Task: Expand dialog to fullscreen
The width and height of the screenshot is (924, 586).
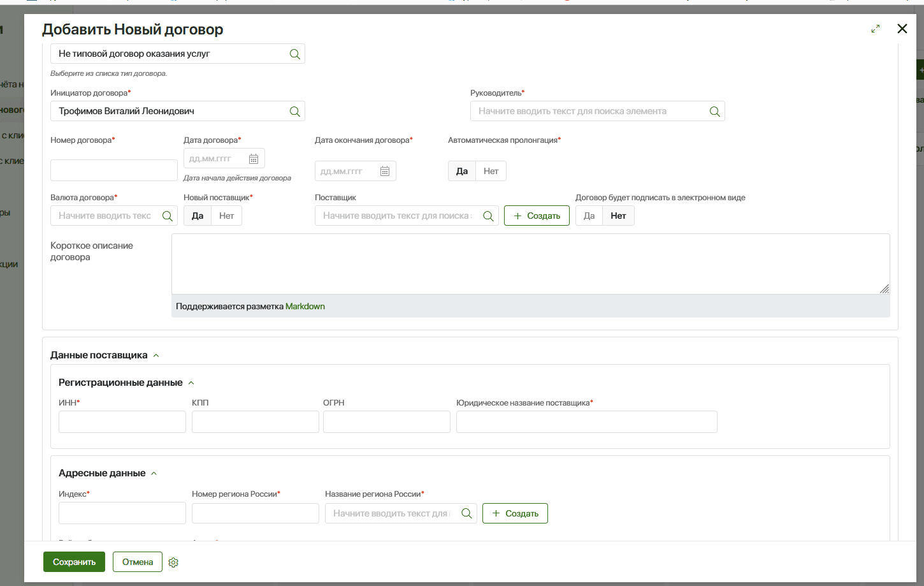Action: [876, 29]
